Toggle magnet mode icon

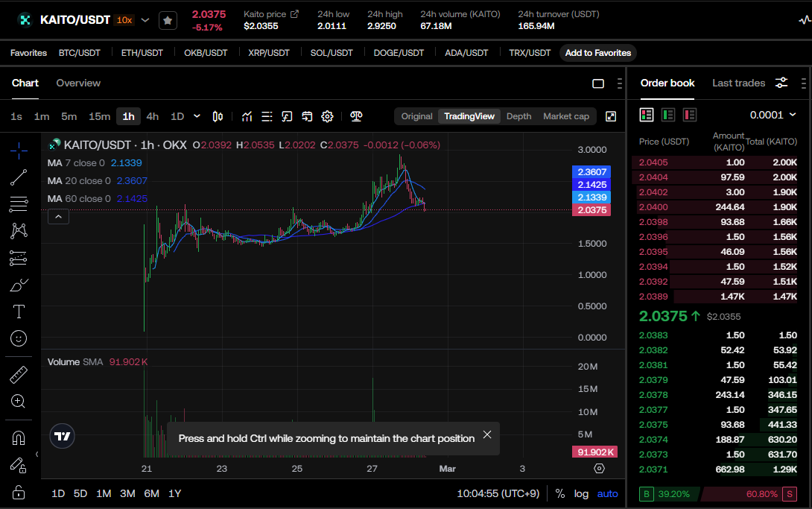pyautogui.click(x=19, y=438)
